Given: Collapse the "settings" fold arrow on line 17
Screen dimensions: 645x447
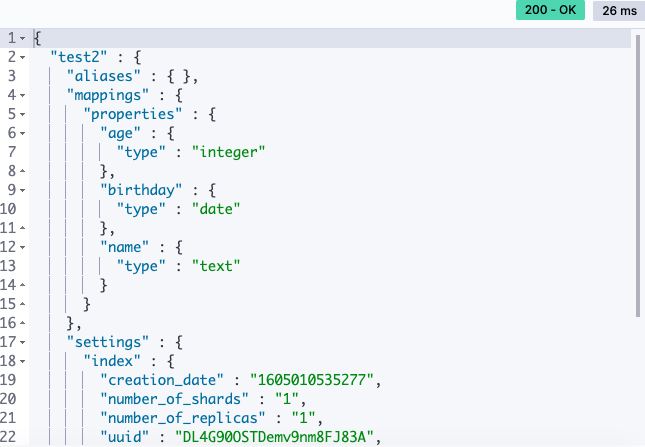Looking at the screenshot, I should pos(22,342).
